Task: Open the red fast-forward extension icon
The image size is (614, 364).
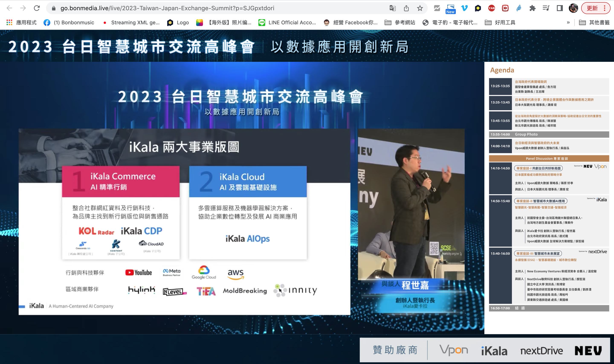Action: [x=505, y=8]
